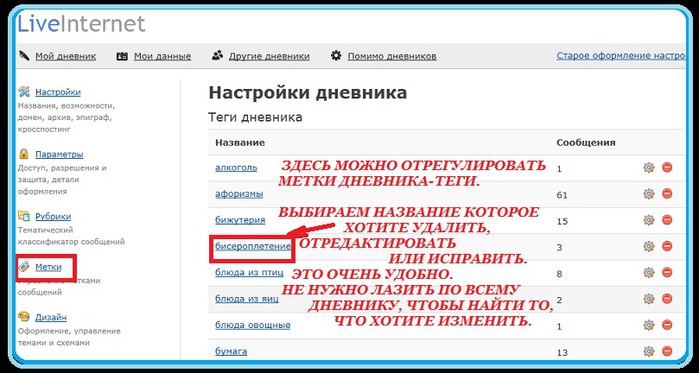Click gear icon in бижутерия row
This screenshot has width=699, height=373.
pyautogui.click(x=649, y=220)
